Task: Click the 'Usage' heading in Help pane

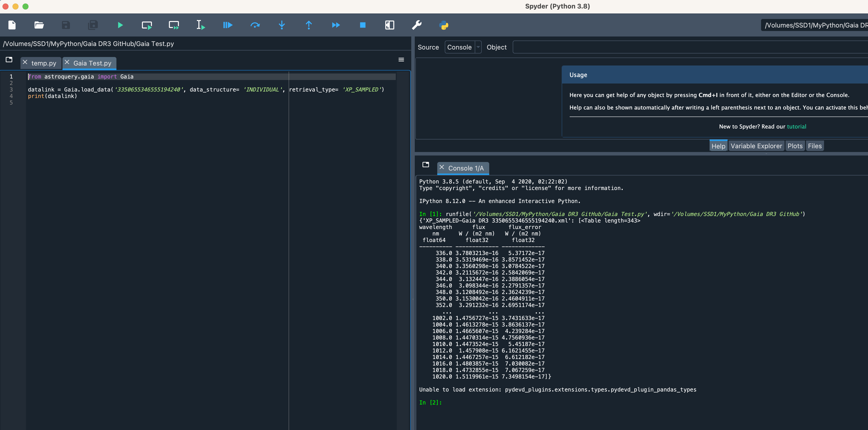Action: [578, 75]
